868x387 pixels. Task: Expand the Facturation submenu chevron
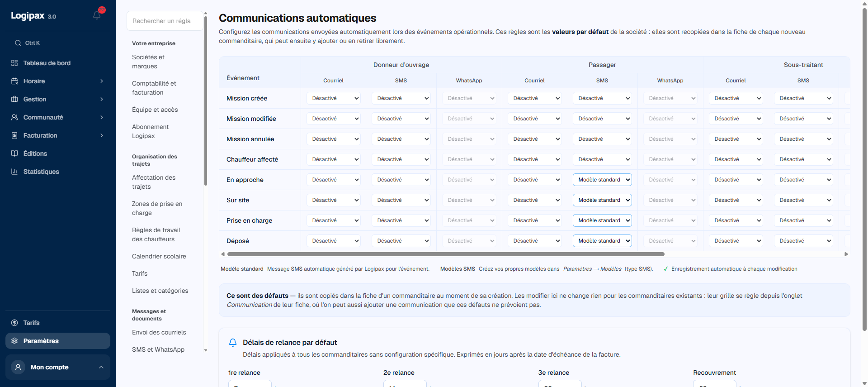[102, 135]
